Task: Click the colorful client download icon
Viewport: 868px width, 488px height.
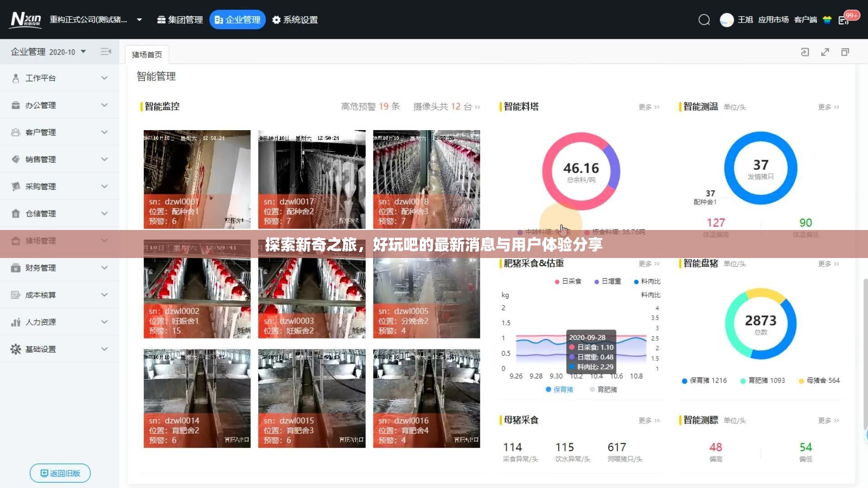Action: [827, 20]
